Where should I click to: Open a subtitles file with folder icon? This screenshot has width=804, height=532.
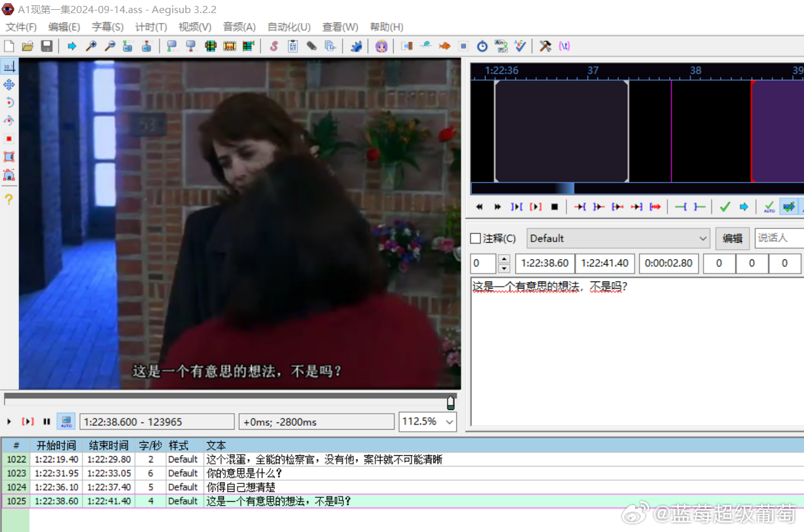click(28, 46)
